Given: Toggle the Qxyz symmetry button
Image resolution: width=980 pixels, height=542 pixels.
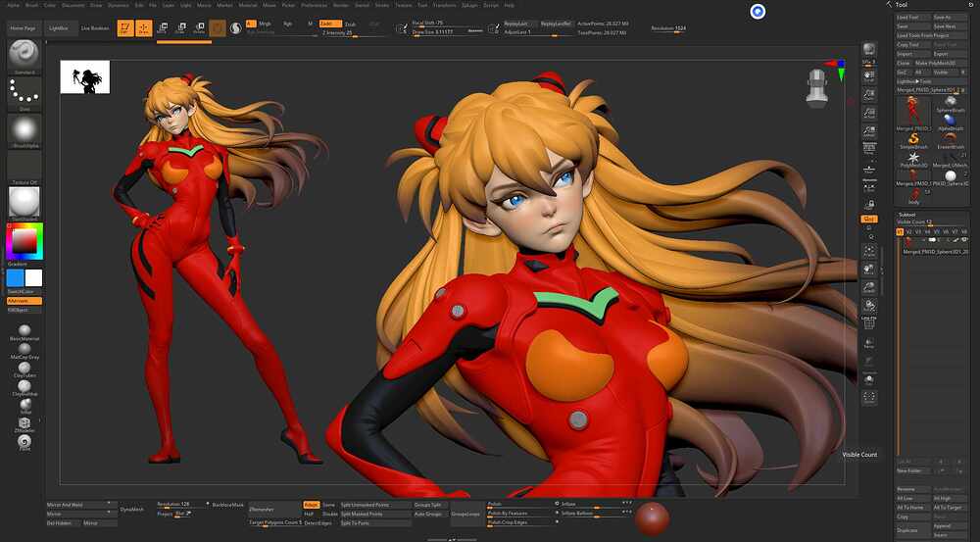Looking at the screenshot, I should [x=868, y=219].
